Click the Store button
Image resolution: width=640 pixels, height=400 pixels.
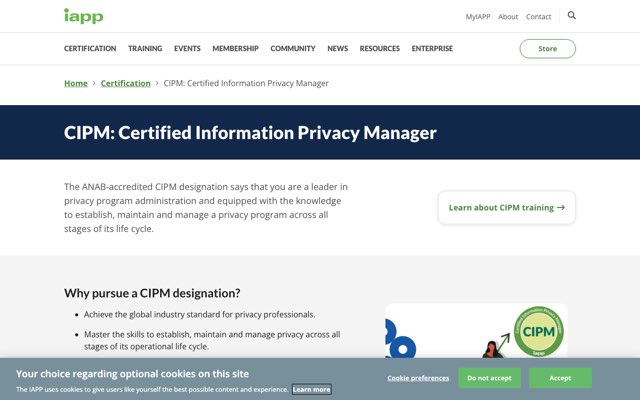tap(547, 49)
